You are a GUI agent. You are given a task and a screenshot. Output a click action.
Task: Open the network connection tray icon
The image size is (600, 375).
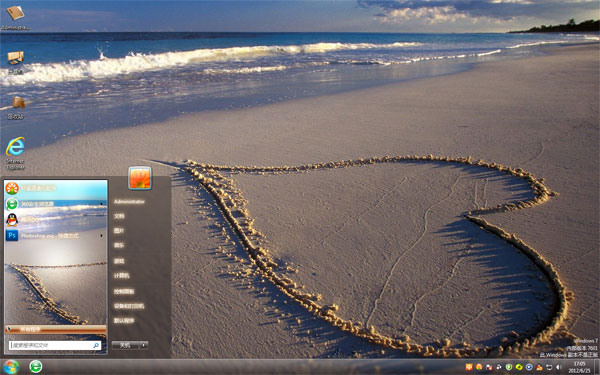(549, 367)
